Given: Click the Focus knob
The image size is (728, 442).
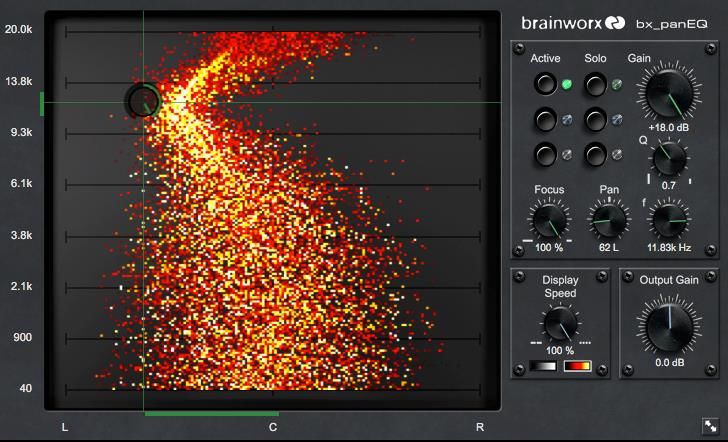Looking at the screenshot, I should 549,221.
